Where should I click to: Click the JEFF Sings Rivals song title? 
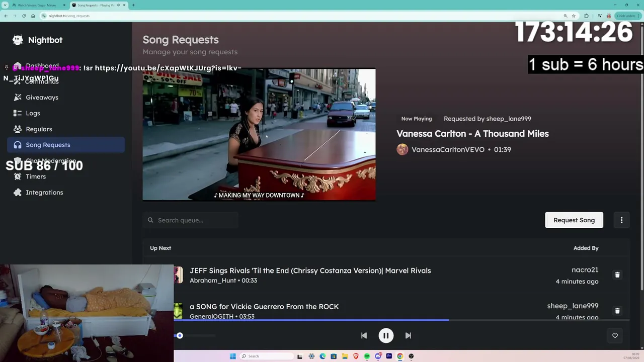(x=310, y=270)
